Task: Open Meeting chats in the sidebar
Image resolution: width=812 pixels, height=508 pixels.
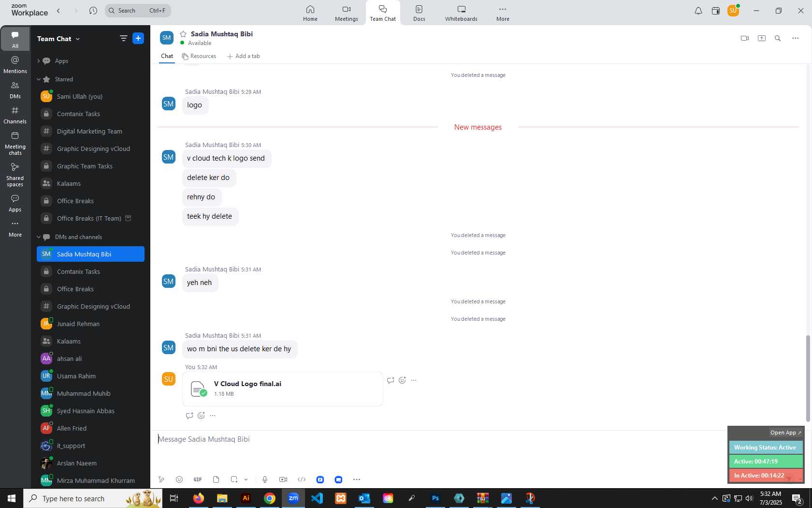Action: [15, 143]
